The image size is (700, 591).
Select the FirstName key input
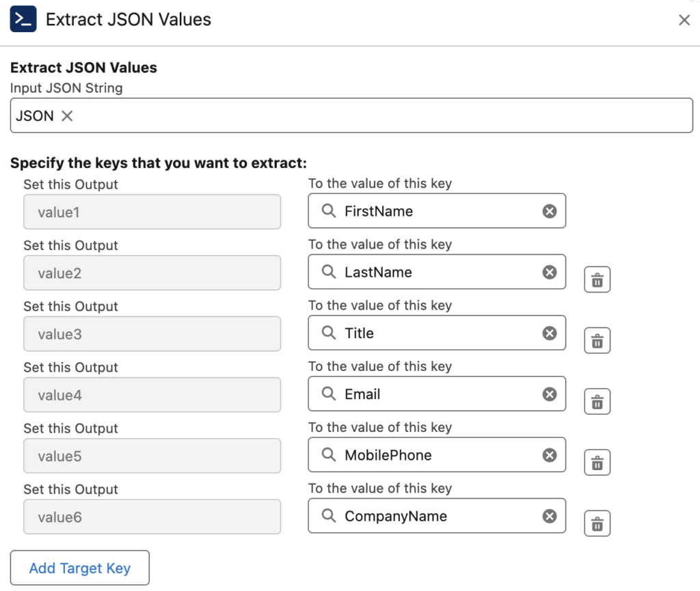tap(437, 211)
